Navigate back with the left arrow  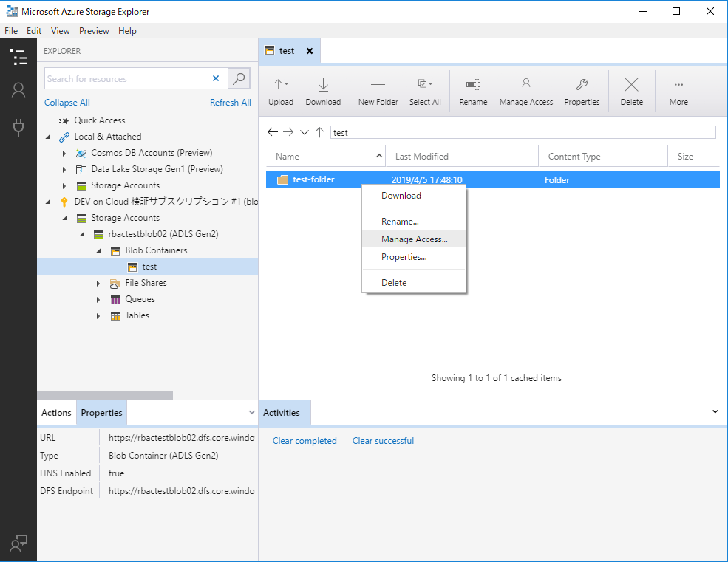tap(273, 132)
